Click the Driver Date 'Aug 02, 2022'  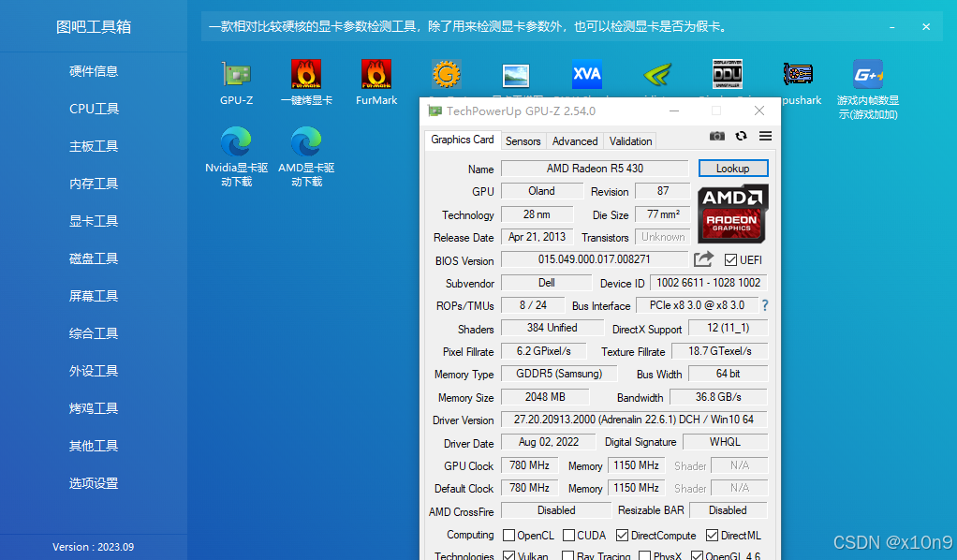[x=548, y=442]
